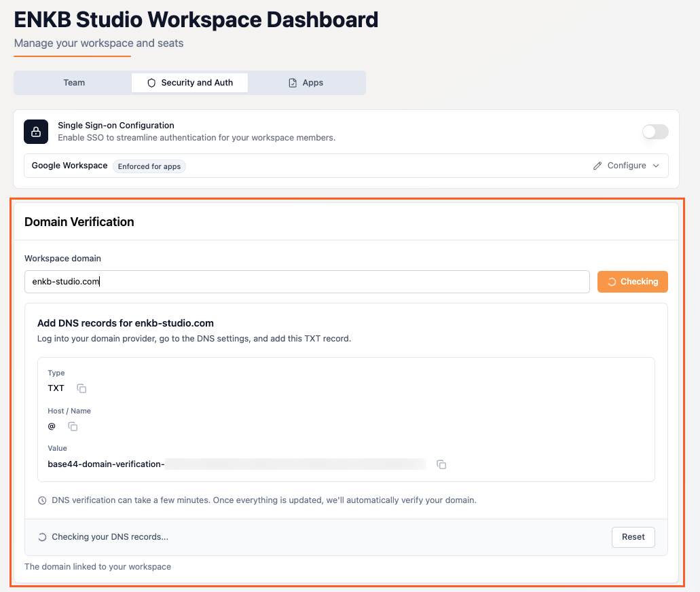This screenshot has height=592, width=700.
Task: Click the clock icon in the DNS note
Action: click(x=43, y=500)
